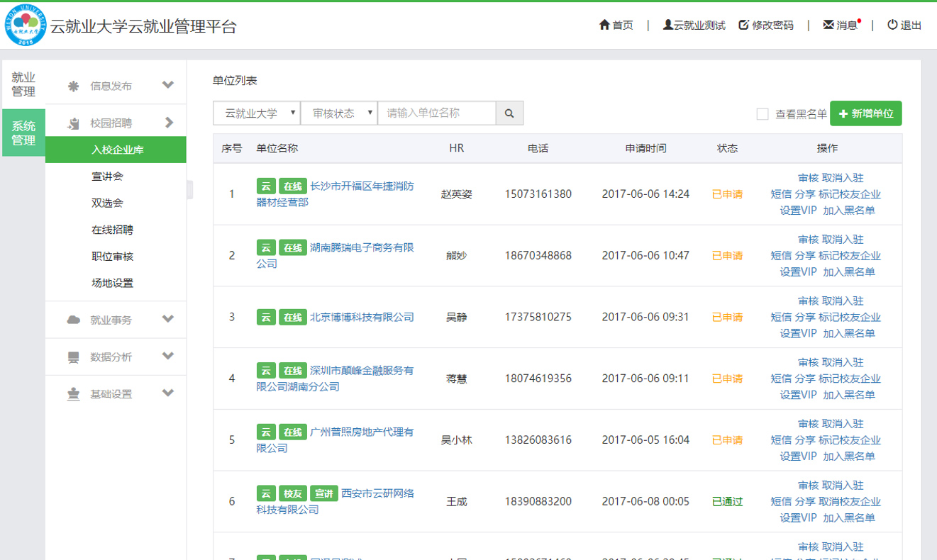
Task: Click the magnifier icon to search companies
Action: [509, 113]
